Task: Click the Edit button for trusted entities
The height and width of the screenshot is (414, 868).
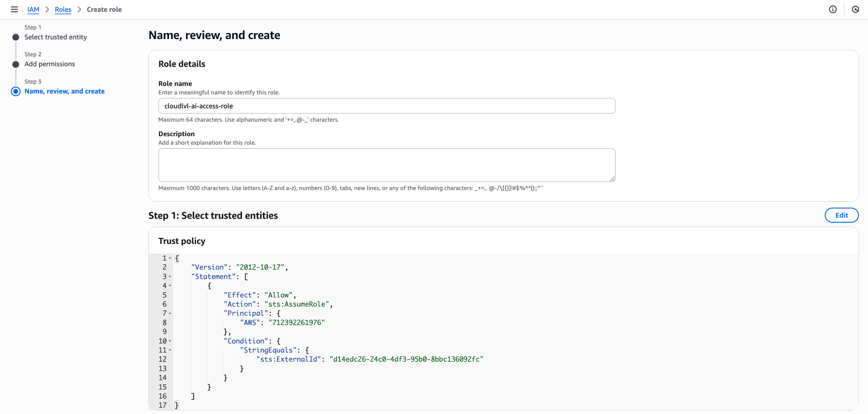Action: pyautogui.click(x=841, y=215)
